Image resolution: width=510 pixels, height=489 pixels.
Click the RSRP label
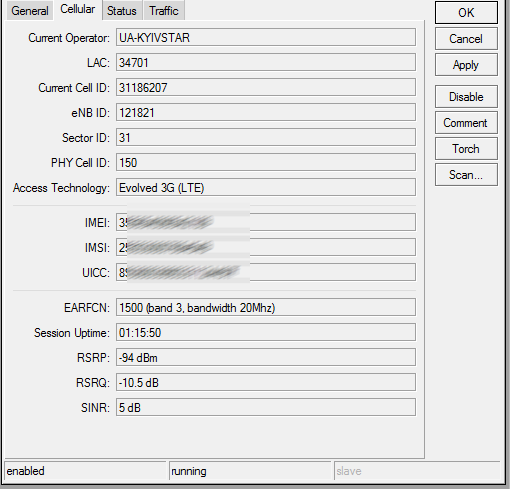[93, 358]
